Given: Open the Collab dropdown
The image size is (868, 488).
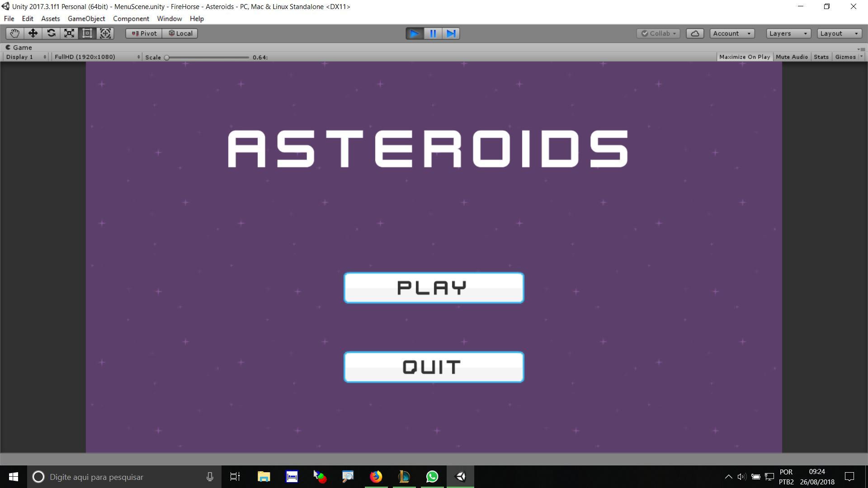Looking at the screenshot, I should tap(658, 33).
